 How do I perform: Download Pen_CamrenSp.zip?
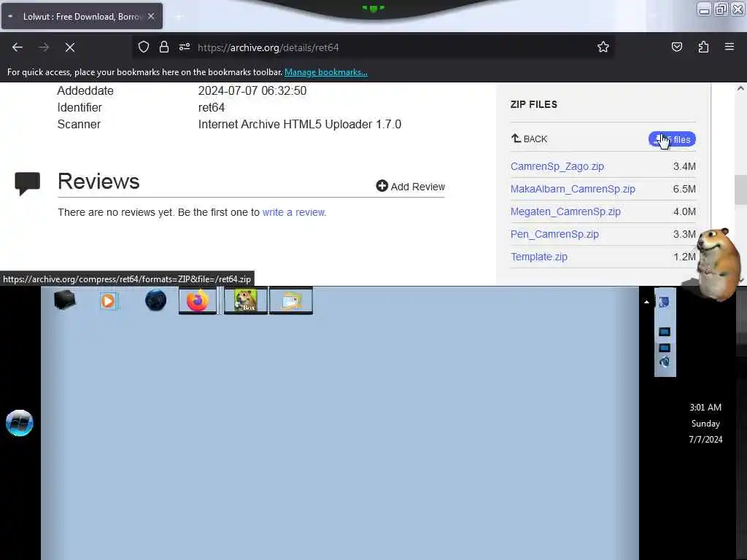point(554,234)
